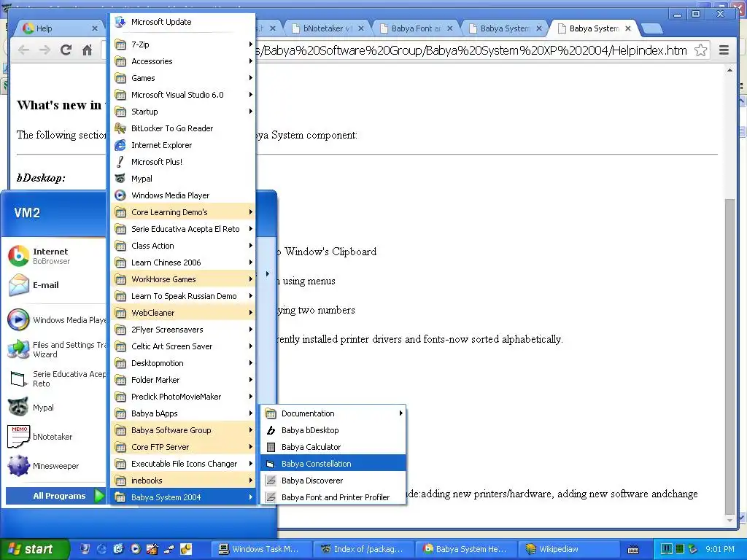Open Files and Settings Transfer Wizard
Viewport: 747px width, 560px height.
(55, 349)
